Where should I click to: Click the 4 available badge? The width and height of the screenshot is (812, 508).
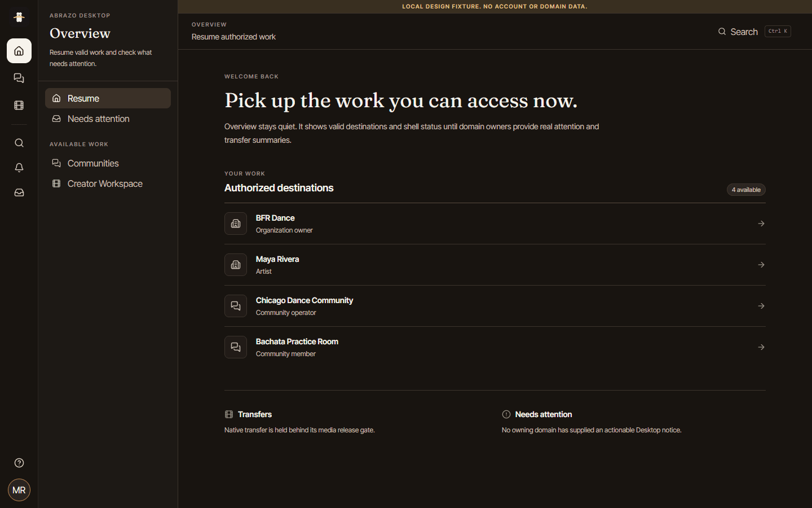pyautogui.click(x=746, y=190)
